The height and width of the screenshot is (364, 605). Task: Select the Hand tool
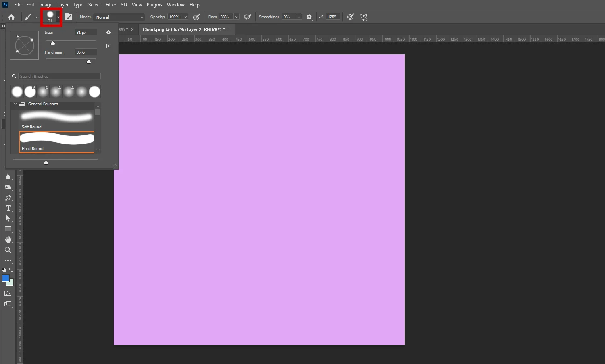click(8, 239)
